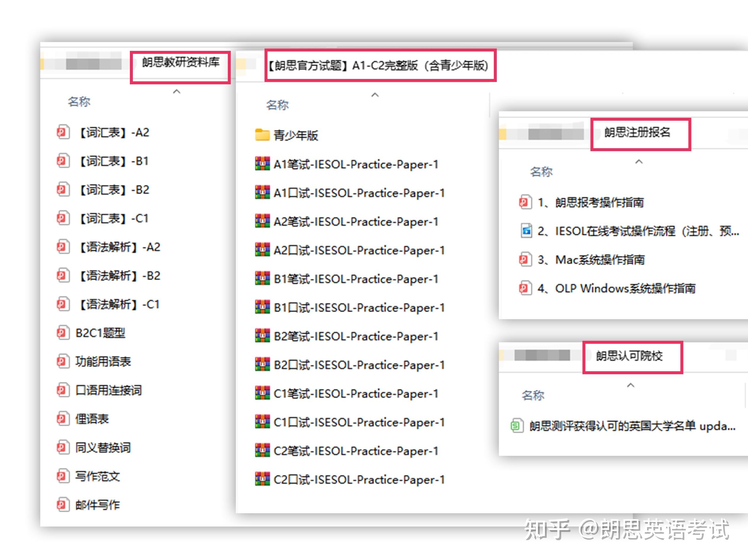The height and width of the screenshot is (560, 748).
Task: Select the 朗思教研资料库 path title
Action: coord(180,62)
